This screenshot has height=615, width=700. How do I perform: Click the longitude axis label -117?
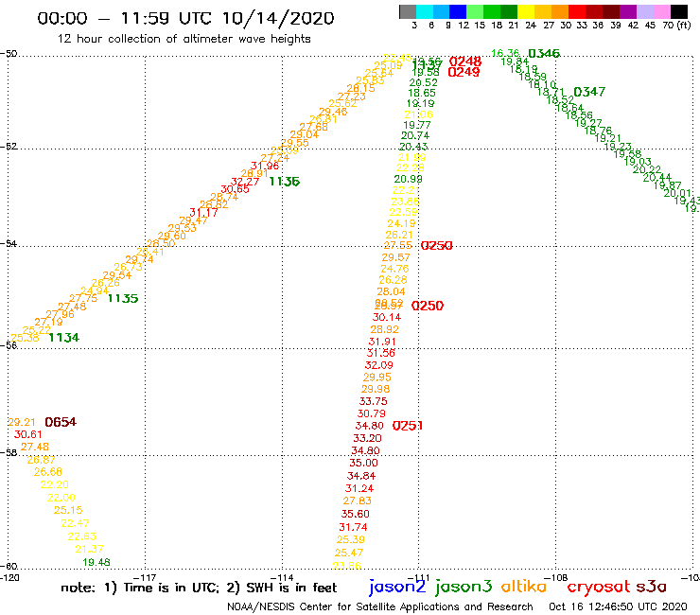(x=145, y=577)
